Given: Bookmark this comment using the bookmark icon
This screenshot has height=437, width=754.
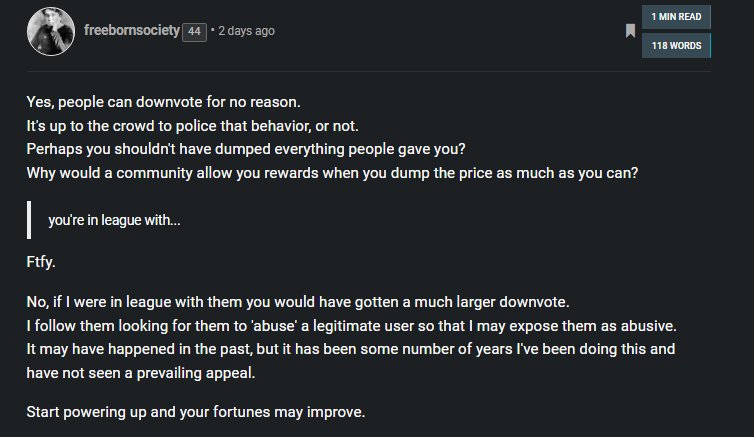Looking at the screenshot, I should (x=630, y=31).
